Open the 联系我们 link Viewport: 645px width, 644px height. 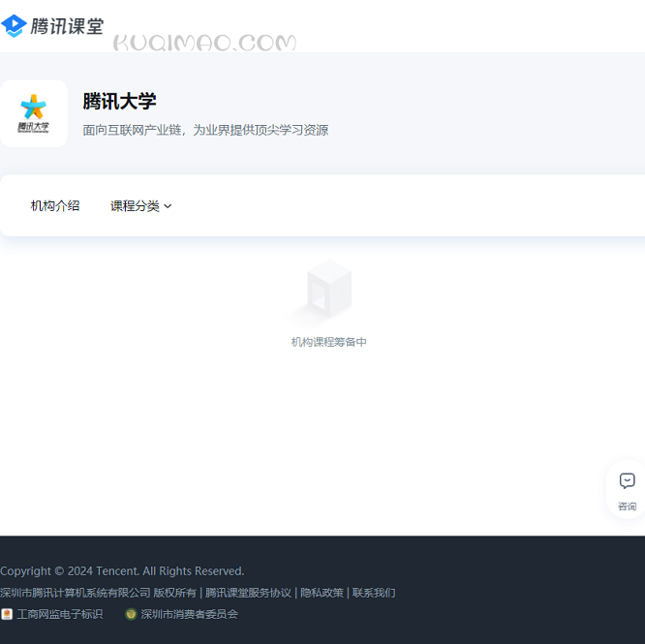click(374, 593)
